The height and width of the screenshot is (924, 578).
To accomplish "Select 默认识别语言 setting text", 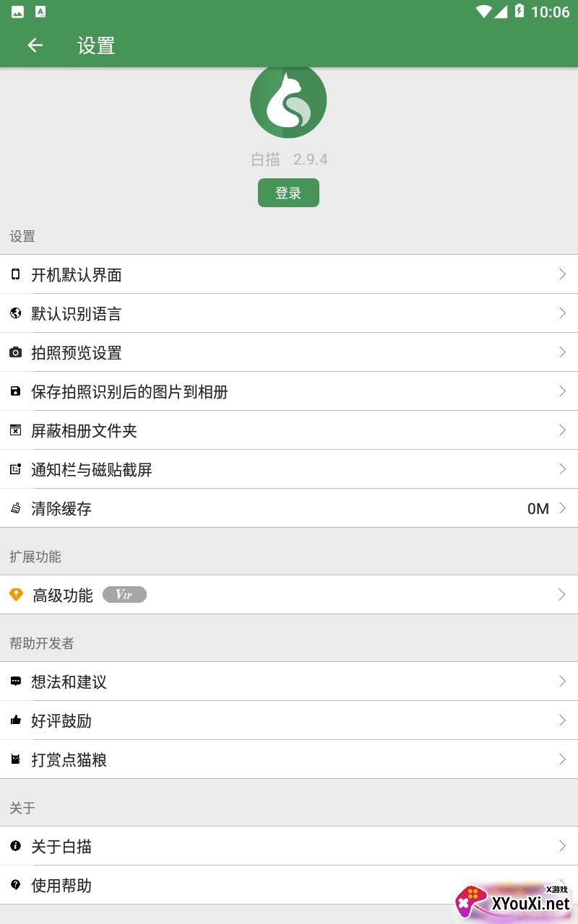I will (77, 314).
